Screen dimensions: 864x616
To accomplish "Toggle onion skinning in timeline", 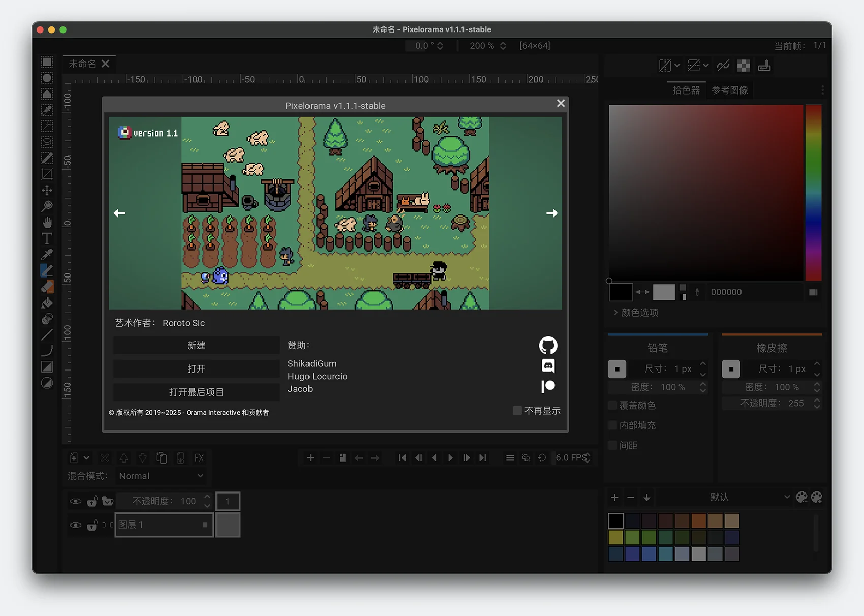I will pos(526,458).
